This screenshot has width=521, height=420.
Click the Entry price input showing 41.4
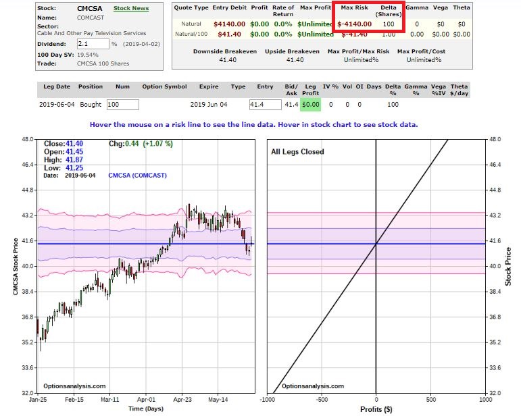coord(265,105)
